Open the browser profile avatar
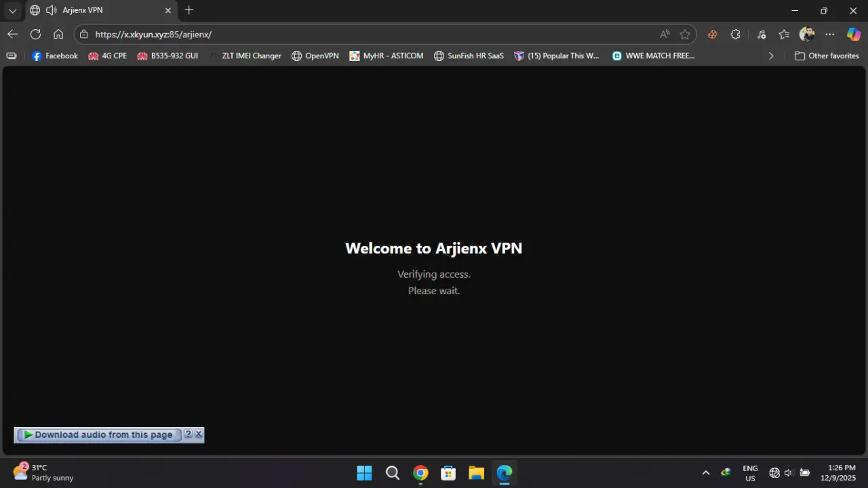The image size is (868, 488). click(807, 34)
